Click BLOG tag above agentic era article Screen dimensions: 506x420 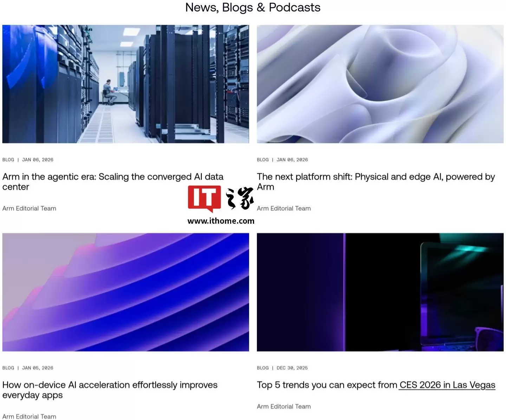pyautogui.click(x=8, y=159)
